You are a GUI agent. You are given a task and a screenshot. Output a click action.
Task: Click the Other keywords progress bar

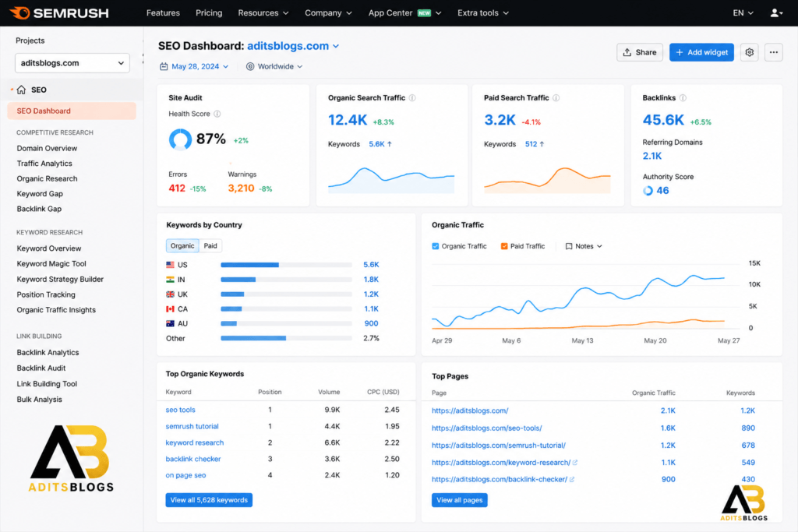(x=286, y=338)
